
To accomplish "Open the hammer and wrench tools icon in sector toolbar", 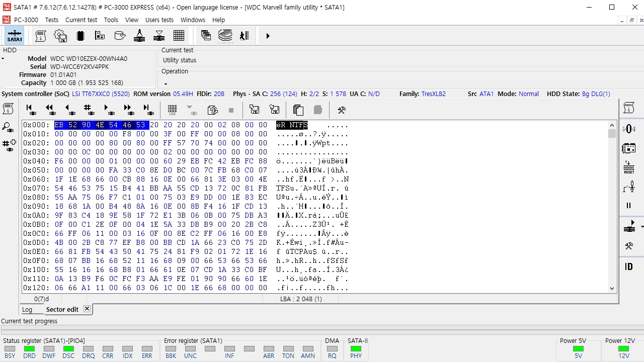I will [342, 110].
